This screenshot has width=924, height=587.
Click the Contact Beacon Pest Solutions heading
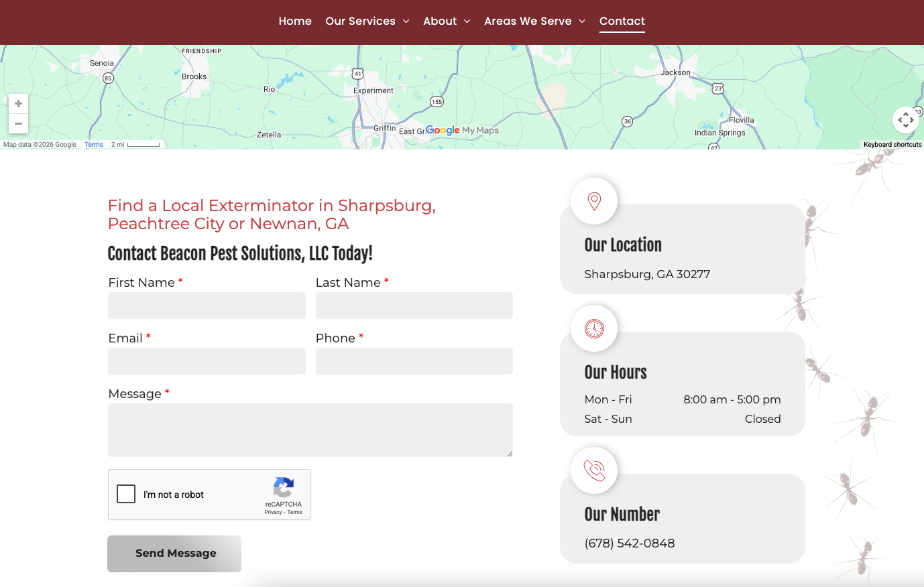(x=240, y=253)
